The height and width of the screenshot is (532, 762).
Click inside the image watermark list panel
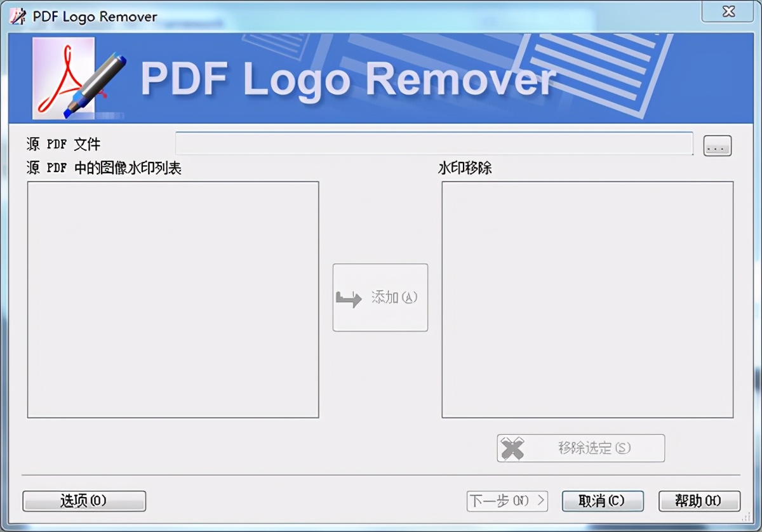171,298
